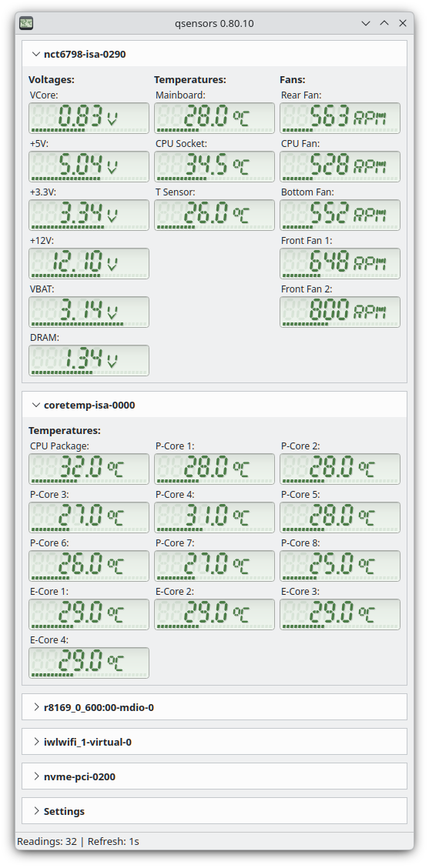This screenshot has height=868, width=429.
Task: Click the CPU Fan RPM display
Action: click(x=340, y=166)
